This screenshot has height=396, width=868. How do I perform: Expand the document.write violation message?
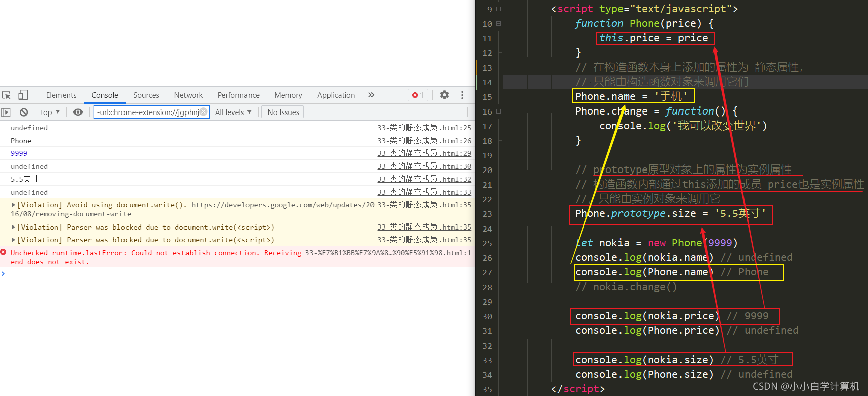pos(14,205)
